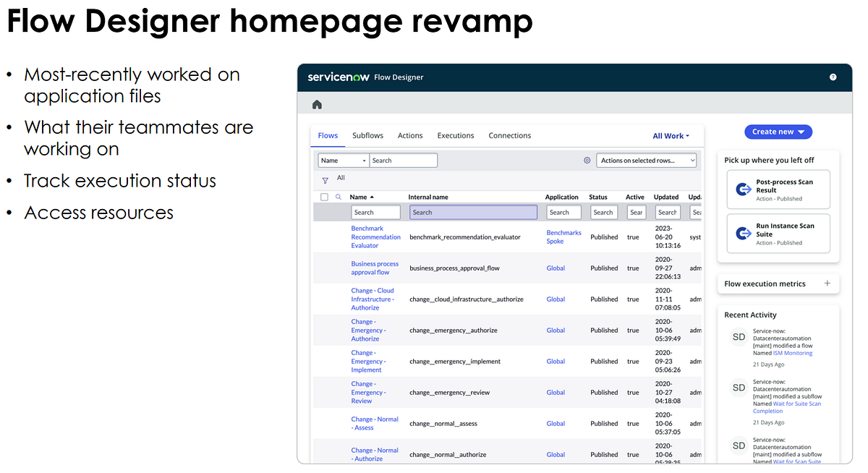Click the Internal name Search input field
The image size is (868, 473).
[472, 212]
